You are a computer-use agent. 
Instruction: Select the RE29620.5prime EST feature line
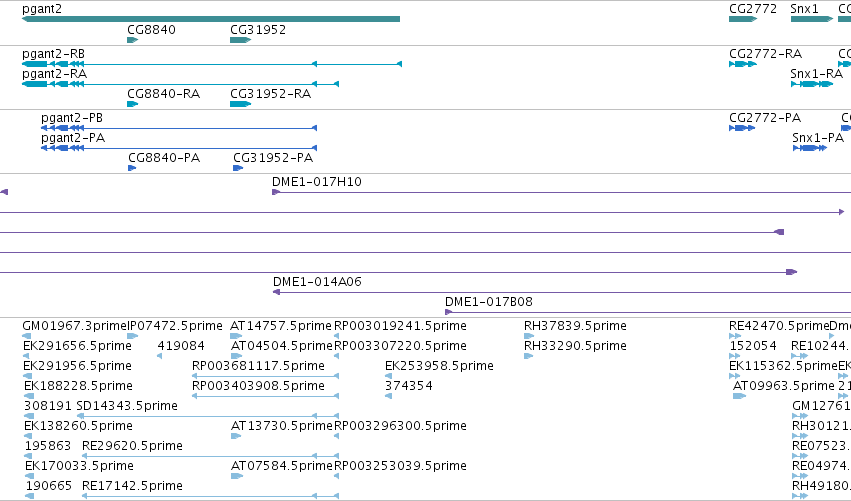click(211, 456)
